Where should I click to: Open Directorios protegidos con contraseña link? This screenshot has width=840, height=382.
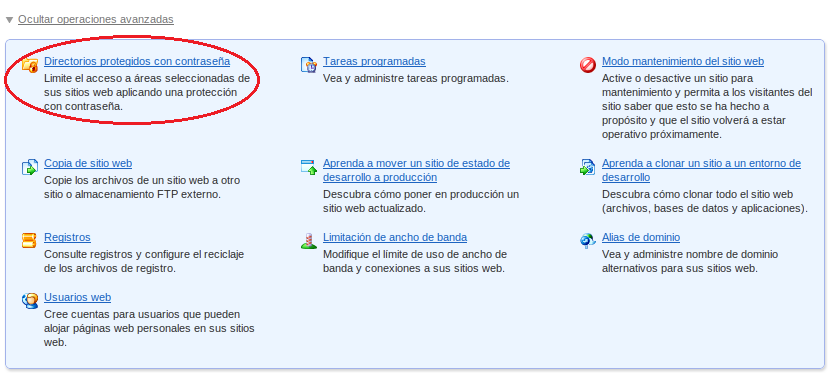[137, 61]
